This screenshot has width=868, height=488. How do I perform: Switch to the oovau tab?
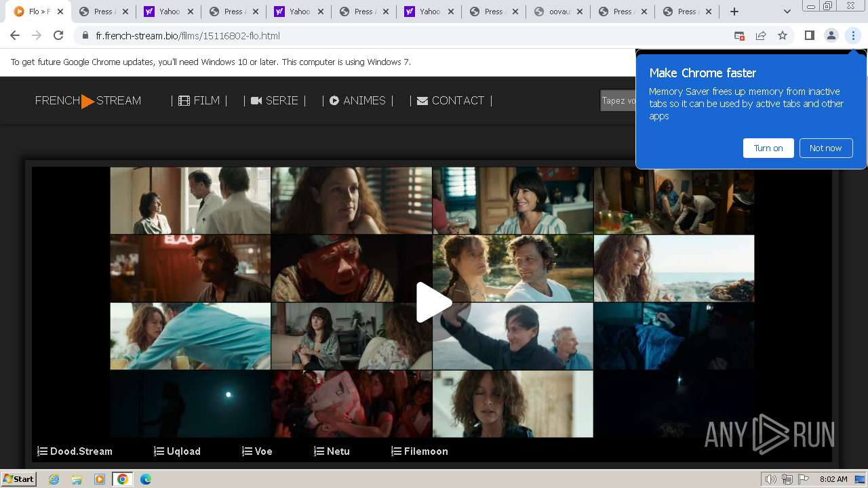tap(559, 12)
